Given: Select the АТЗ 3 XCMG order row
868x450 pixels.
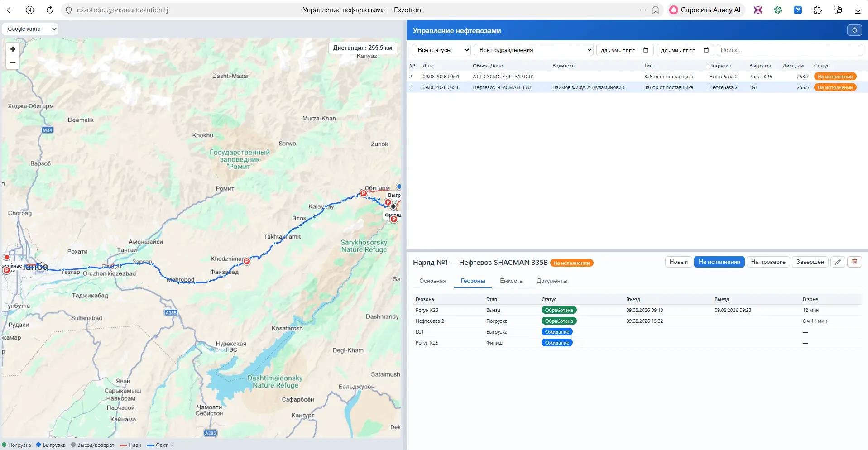Looking at the screenshot, I should click(x=637, y=77).
